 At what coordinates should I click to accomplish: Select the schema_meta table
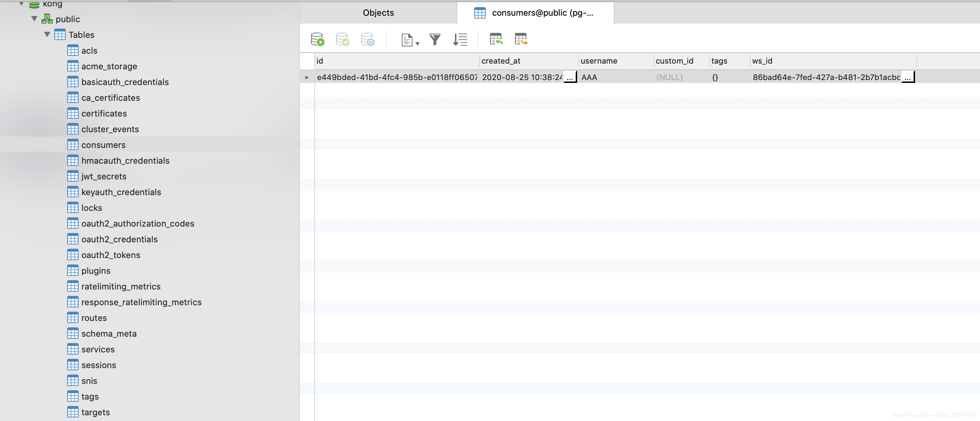[x=109, y=333]
